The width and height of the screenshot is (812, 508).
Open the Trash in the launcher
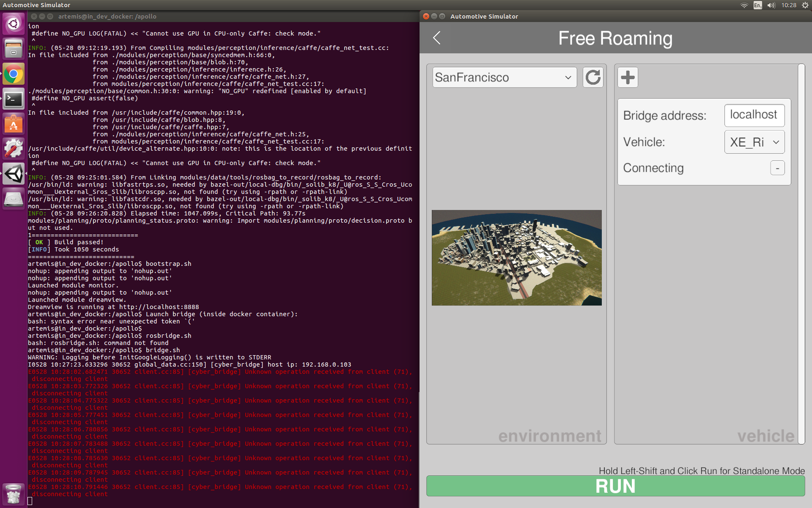pyautogui.click(x=14, y=494)
